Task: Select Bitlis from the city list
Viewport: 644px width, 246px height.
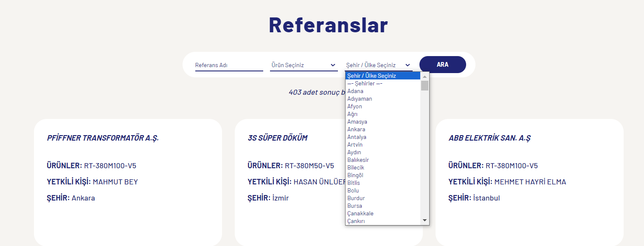Action: pos(383,183)
